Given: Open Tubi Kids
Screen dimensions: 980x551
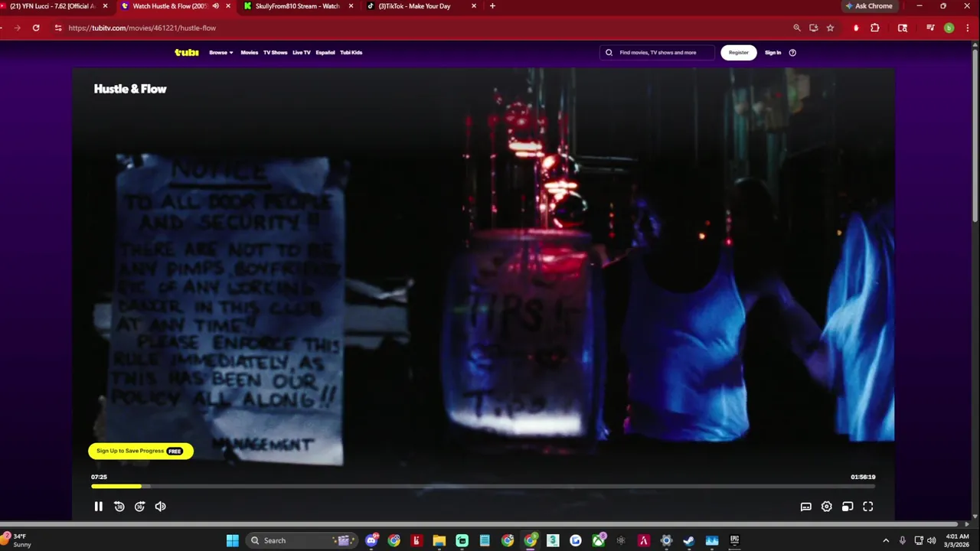Looking at the screenshot, I should point(351,53).
